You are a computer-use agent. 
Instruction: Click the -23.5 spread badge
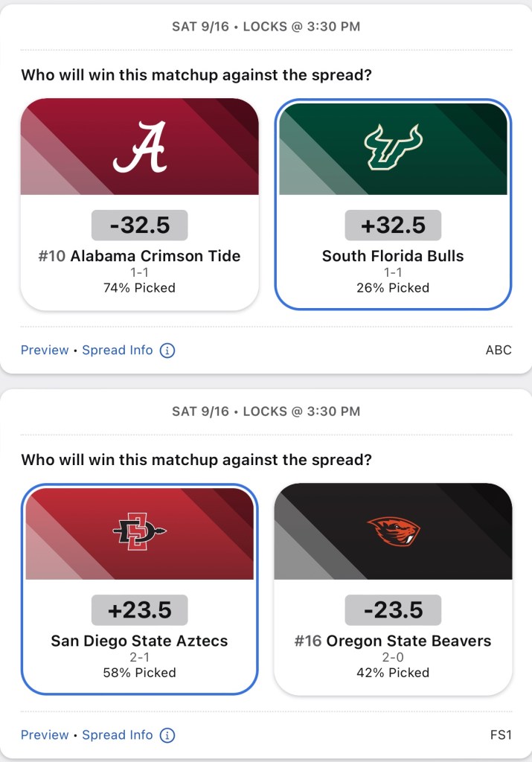click(393, 610)
